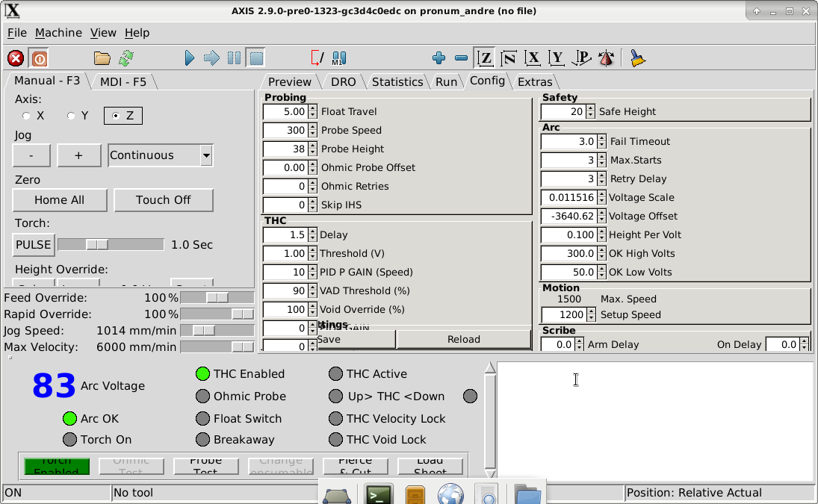
Task: Select the X side view icon
Action: (533, 57)
